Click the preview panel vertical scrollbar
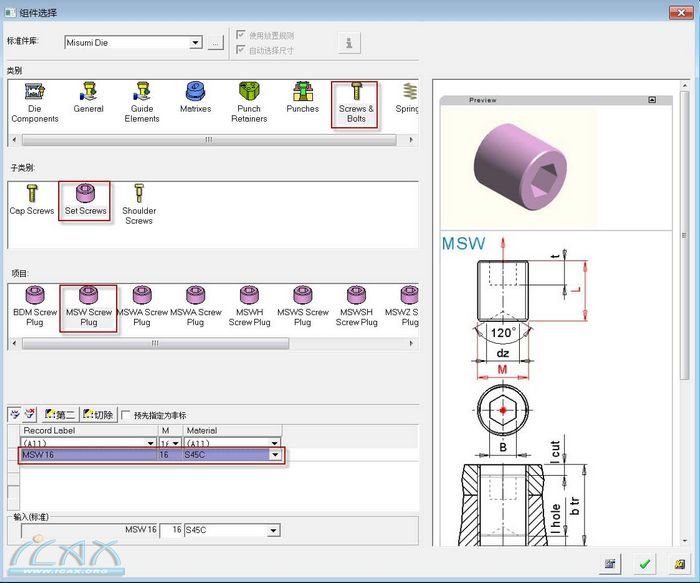Screen dimensions: 700x583 685,235
